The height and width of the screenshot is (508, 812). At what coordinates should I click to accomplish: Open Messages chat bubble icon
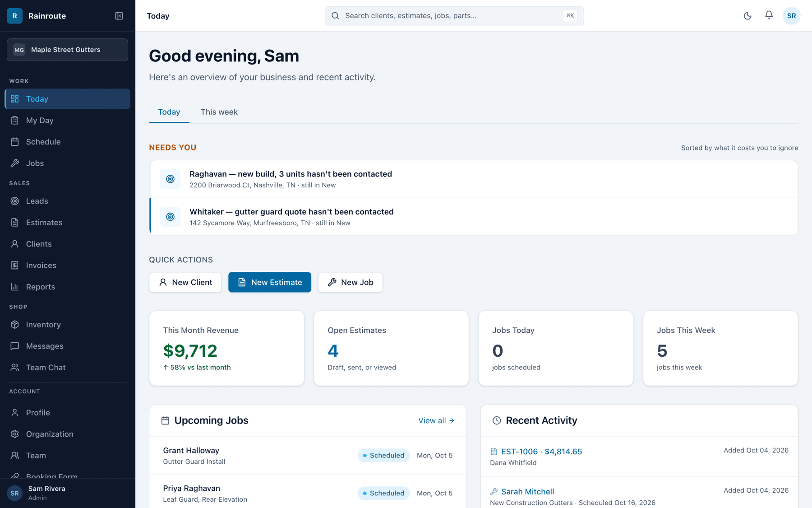click(15, 346)
